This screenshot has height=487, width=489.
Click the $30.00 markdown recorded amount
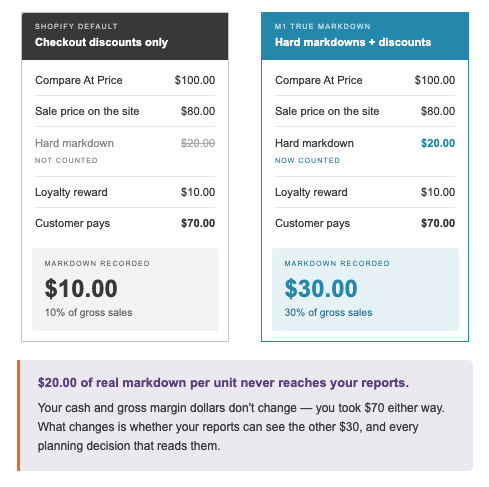click(x=321, y=288)
